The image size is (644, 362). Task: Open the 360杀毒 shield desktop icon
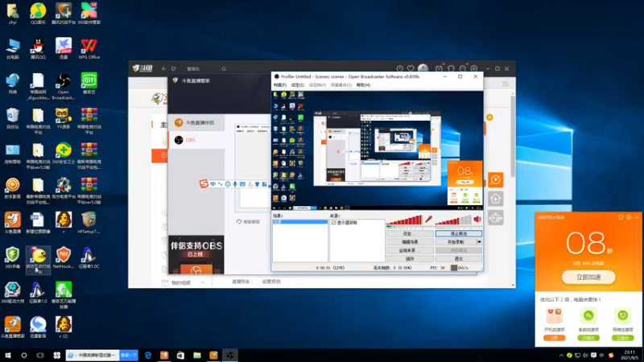click(x=13, y=257)
